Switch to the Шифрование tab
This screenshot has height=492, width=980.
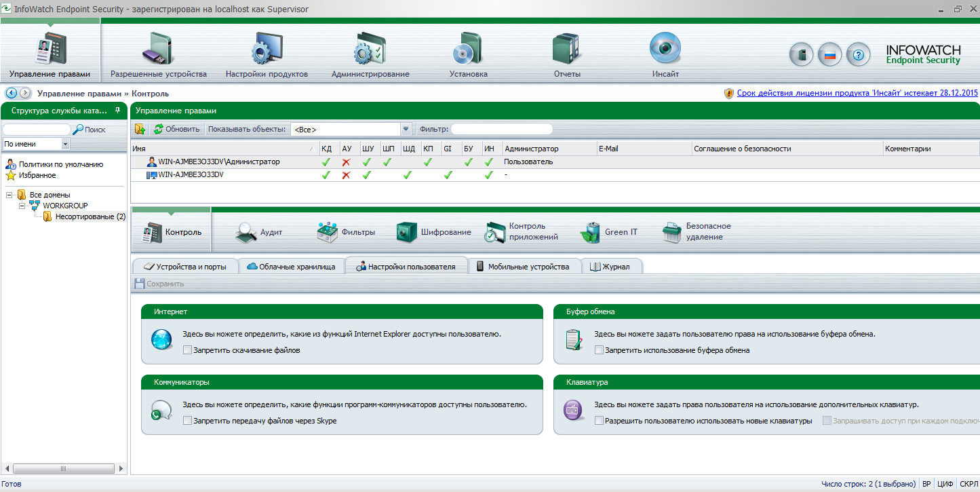click(433, 232)
